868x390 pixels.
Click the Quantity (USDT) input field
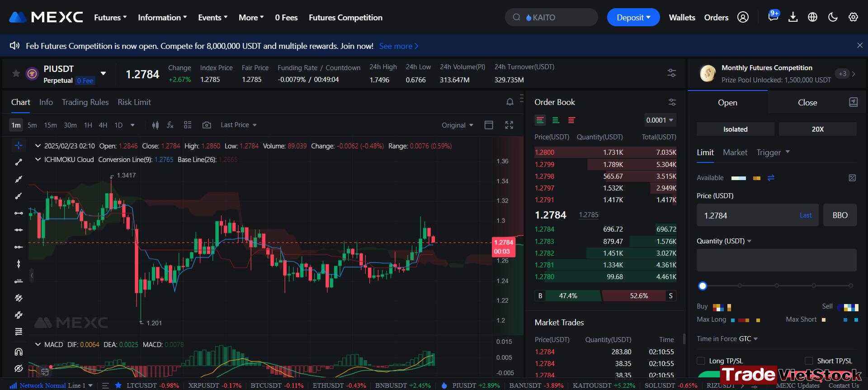776,260
